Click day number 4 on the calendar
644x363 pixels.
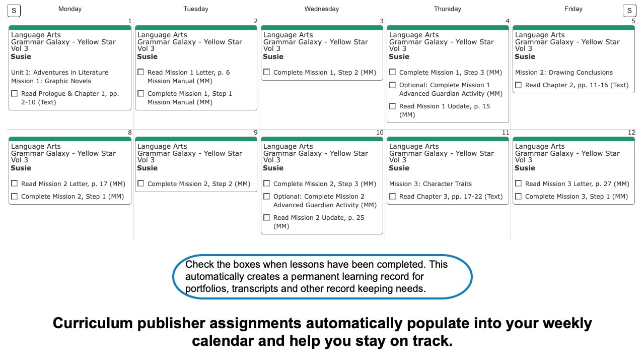(x=507, y=21)
